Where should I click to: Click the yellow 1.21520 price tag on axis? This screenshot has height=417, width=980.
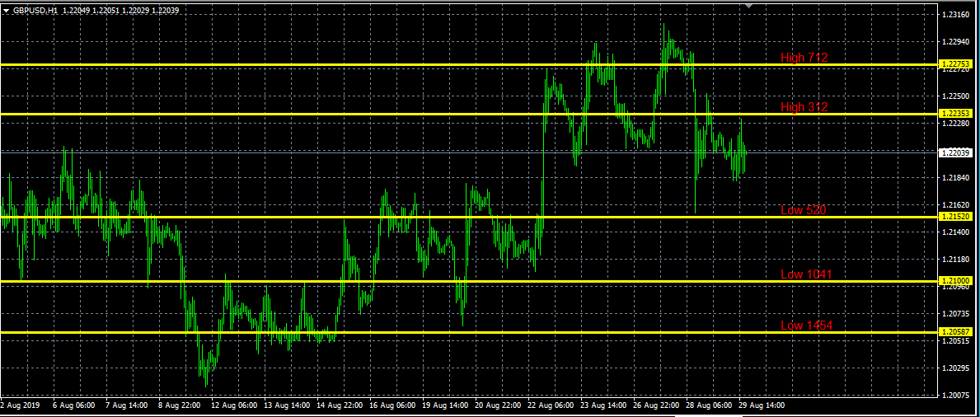pos(955,216)
